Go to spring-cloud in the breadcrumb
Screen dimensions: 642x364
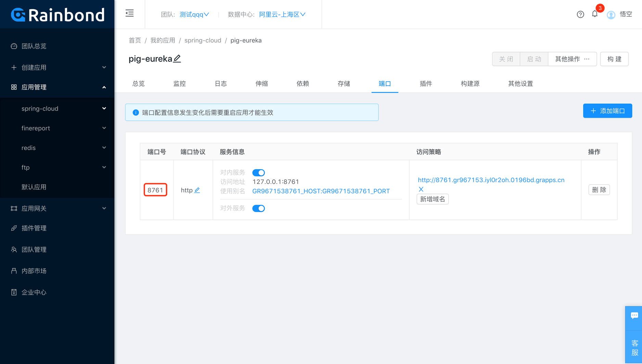(x=203, y=40)
